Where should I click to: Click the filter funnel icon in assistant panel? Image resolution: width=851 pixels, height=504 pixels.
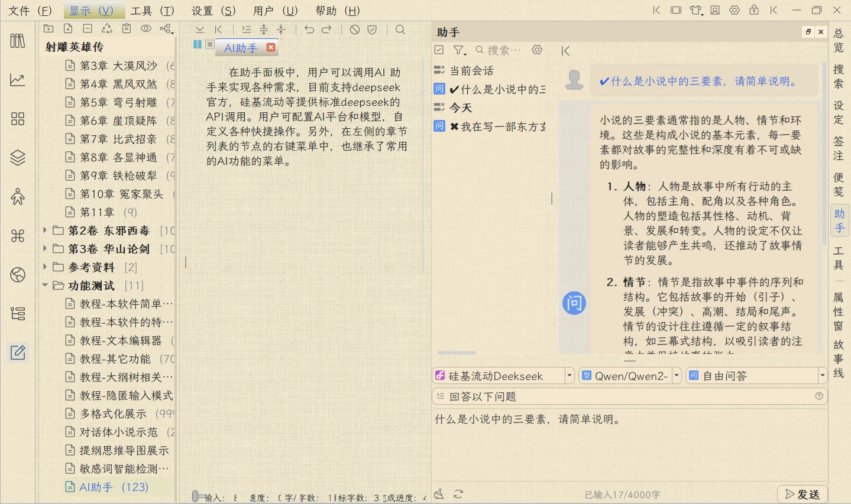click(459, 50)
